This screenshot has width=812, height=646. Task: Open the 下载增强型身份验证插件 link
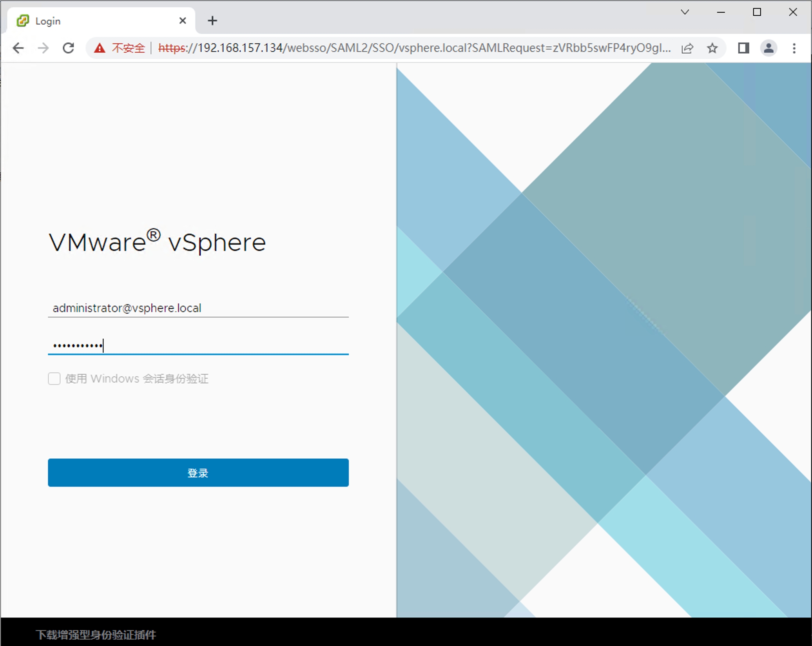pos(96,635)
